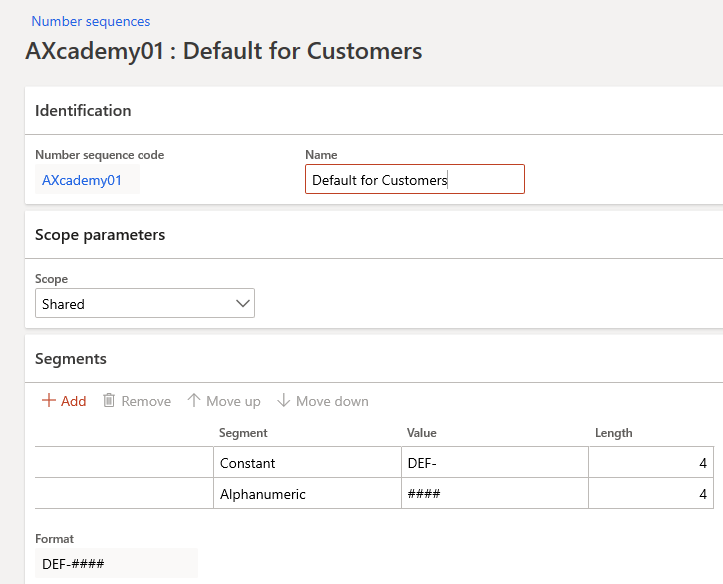The width and height of the screenshot is (723, 584).
Task: Move the segment up
Action: [224, 401]
